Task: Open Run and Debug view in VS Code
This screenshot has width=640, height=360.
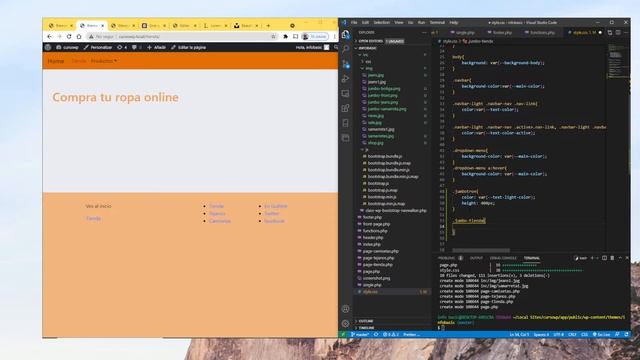Action: click(345, 78)
